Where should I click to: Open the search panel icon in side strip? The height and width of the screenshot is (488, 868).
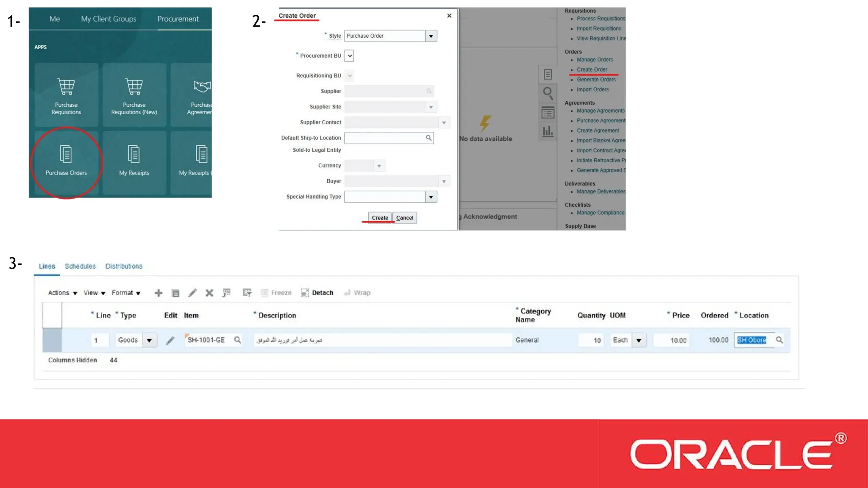point(548,93)
